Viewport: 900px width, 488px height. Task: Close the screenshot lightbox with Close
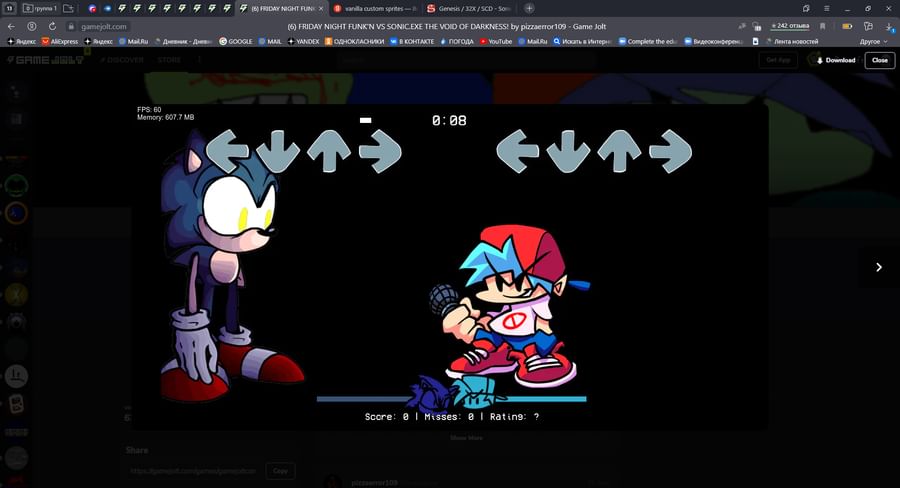tap(879, 60)
